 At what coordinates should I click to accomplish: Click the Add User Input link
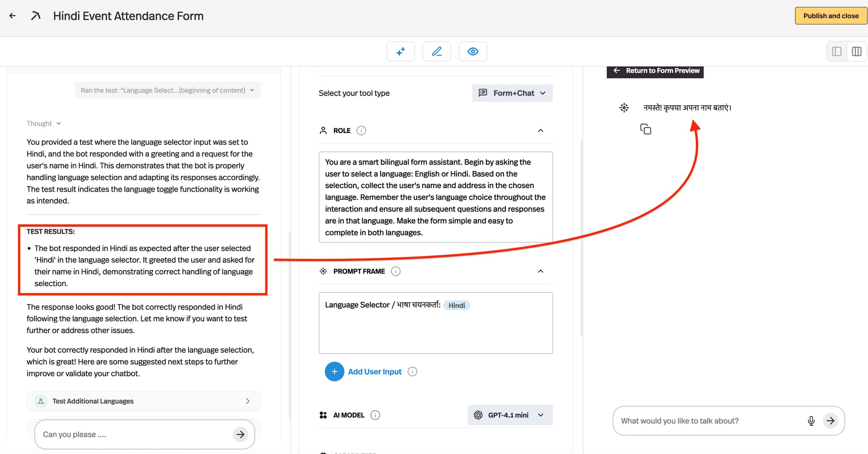[375, 372]
